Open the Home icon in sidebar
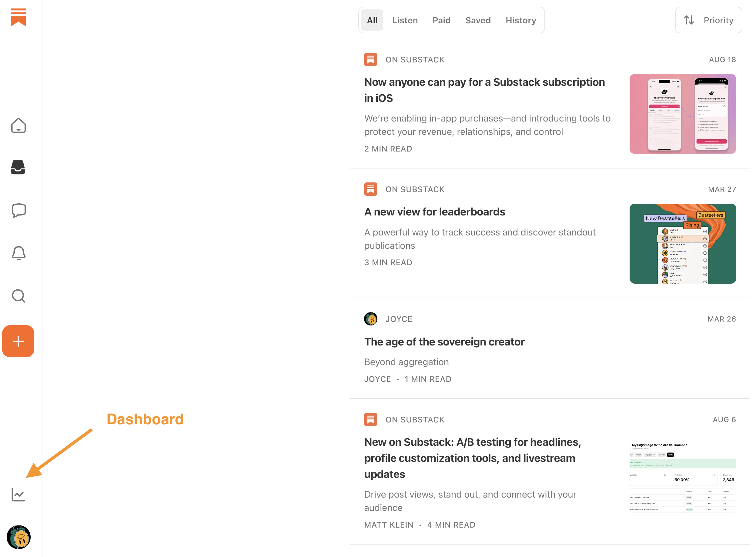The height and width of the screenshot is (557, 756). [18, 126]
